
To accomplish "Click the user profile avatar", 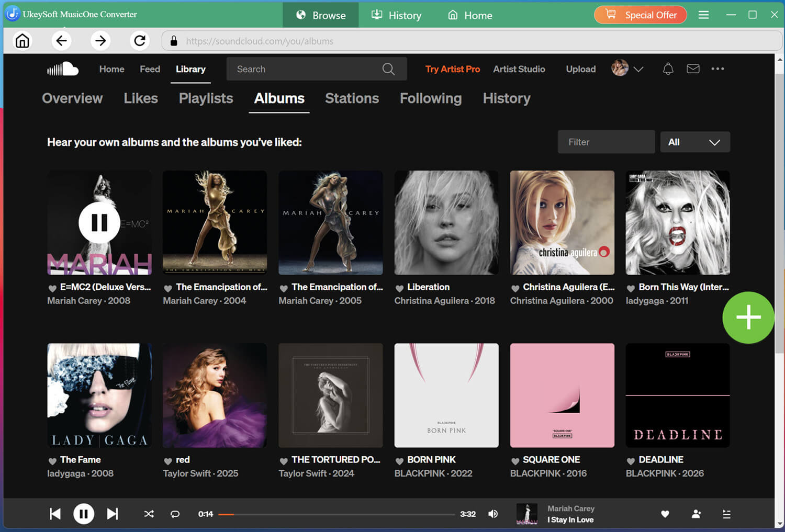I will tap(620, 68).
